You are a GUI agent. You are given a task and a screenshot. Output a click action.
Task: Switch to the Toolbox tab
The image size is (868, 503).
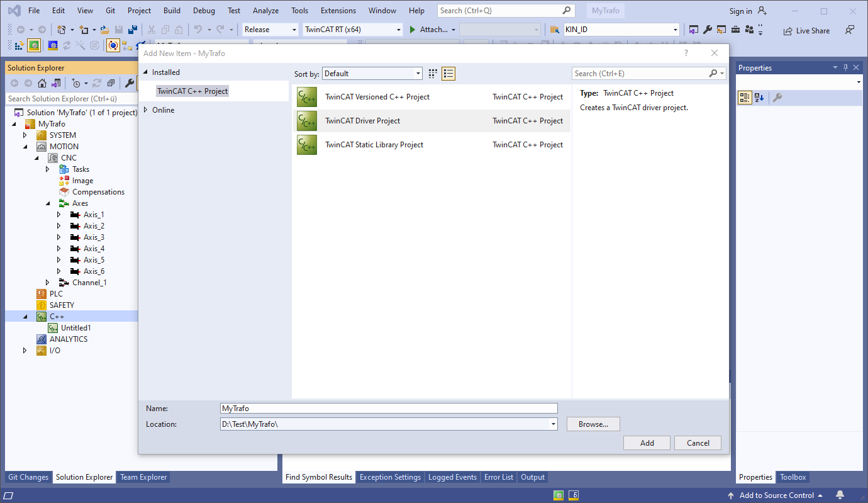click(793, 477)
